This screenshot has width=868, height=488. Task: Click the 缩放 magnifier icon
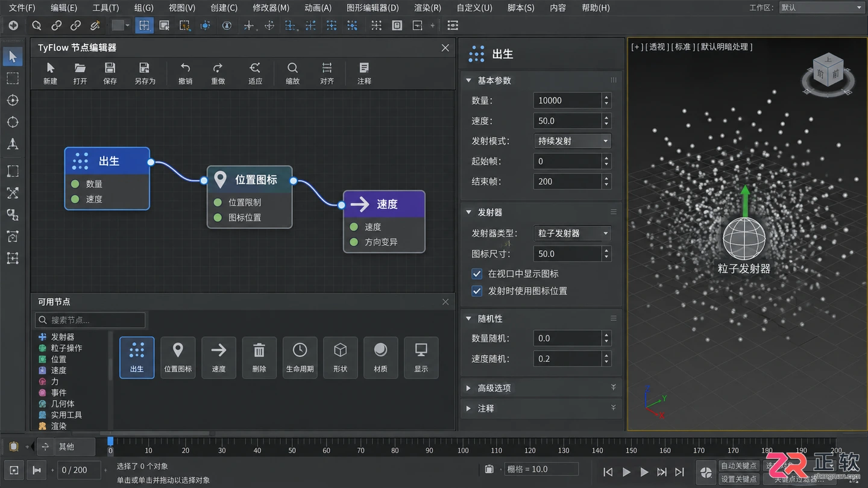tap(292, 67)
